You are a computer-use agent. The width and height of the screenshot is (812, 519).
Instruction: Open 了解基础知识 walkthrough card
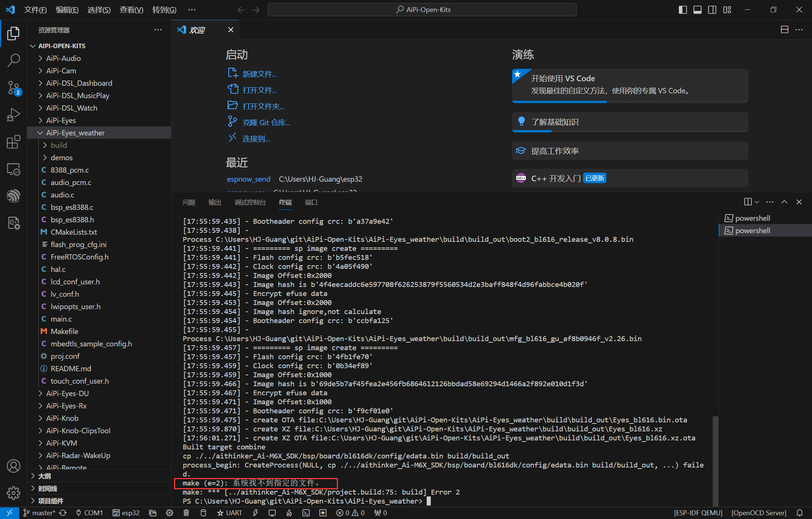(630, 122)
